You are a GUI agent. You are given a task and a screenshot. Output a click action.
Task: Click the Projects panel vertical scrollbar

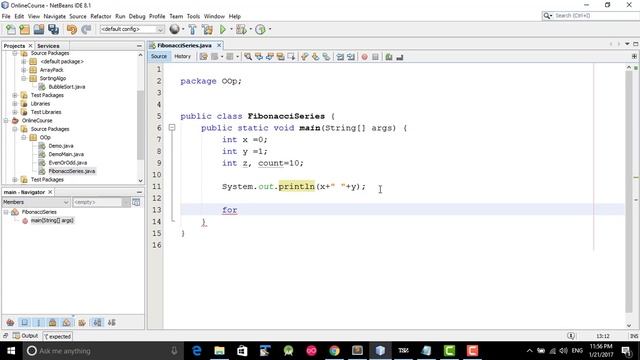pos(140,124)
